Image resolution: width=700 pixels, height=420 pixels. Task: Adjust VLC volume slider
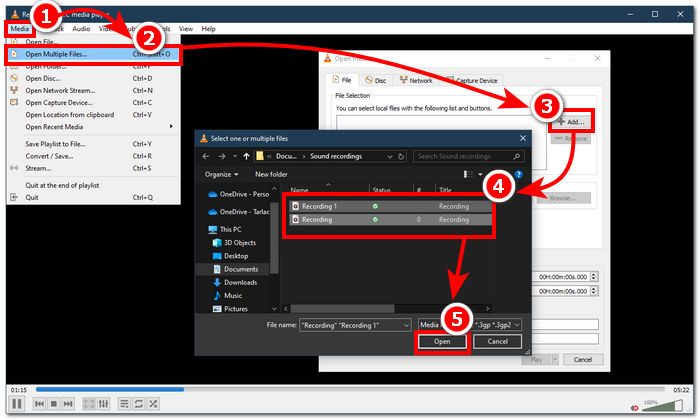pos(662,405)
